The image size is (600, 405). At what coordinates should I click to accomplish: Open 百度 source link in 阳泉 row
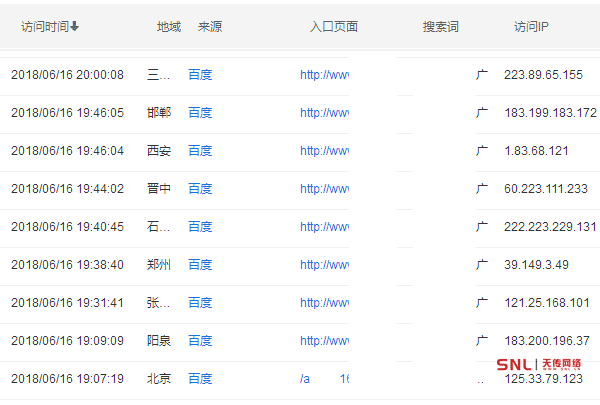coord(200,341)
